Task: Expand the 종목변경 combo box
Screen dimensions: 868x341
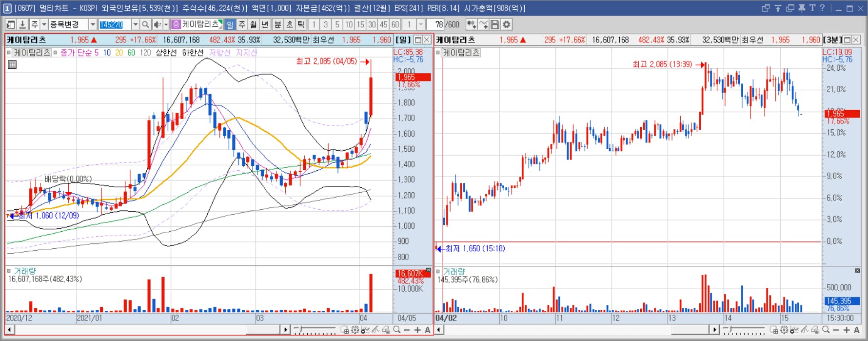Action: tap(93, 24)
